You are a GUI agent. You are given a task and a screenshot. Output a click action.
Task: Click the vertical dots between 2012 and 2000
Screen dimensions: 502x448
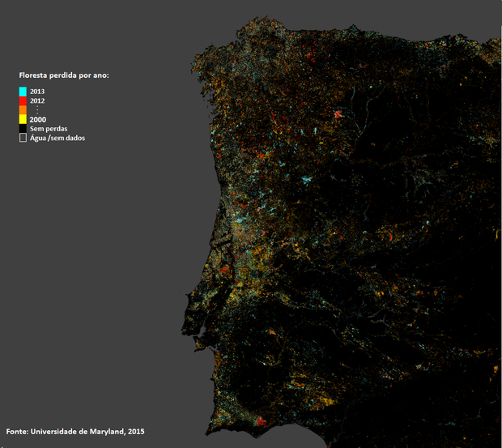pos(37,109)
